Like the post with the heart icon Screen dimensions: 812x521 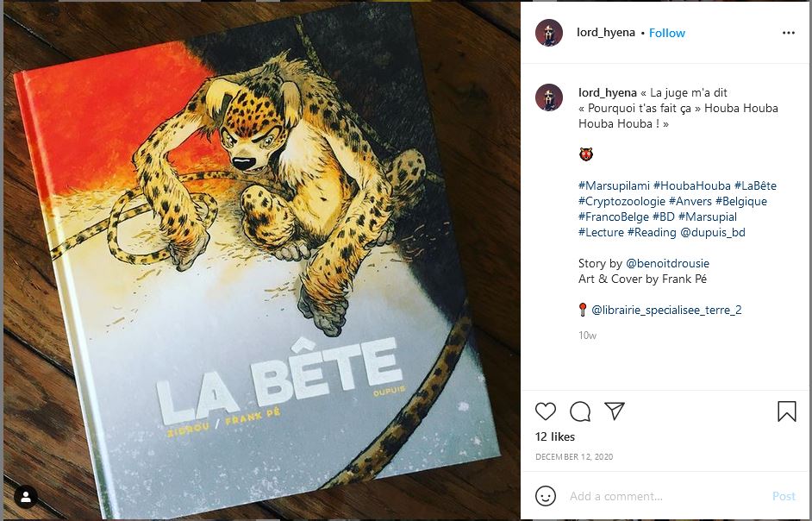(546, 411)
